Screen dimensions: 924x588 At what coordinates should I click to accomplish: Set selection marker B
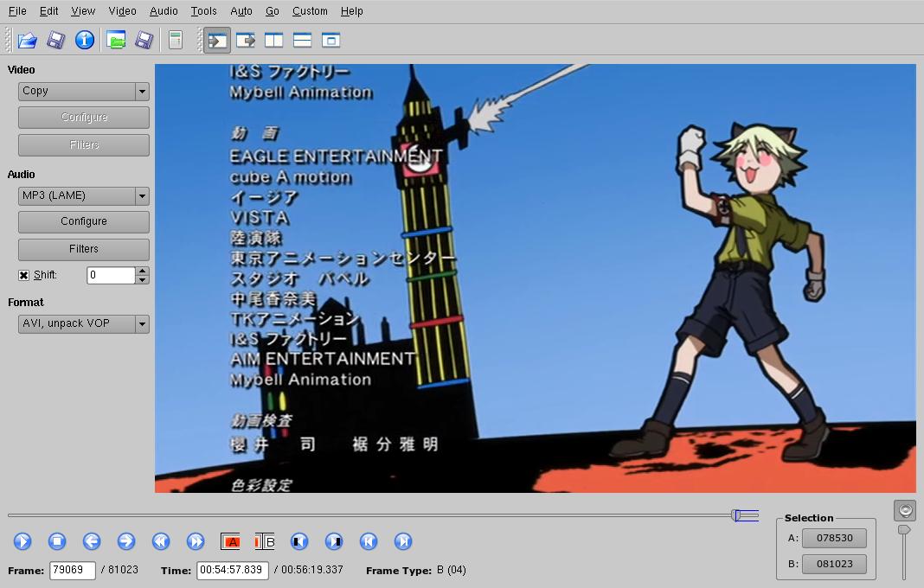tap(265, 540)
